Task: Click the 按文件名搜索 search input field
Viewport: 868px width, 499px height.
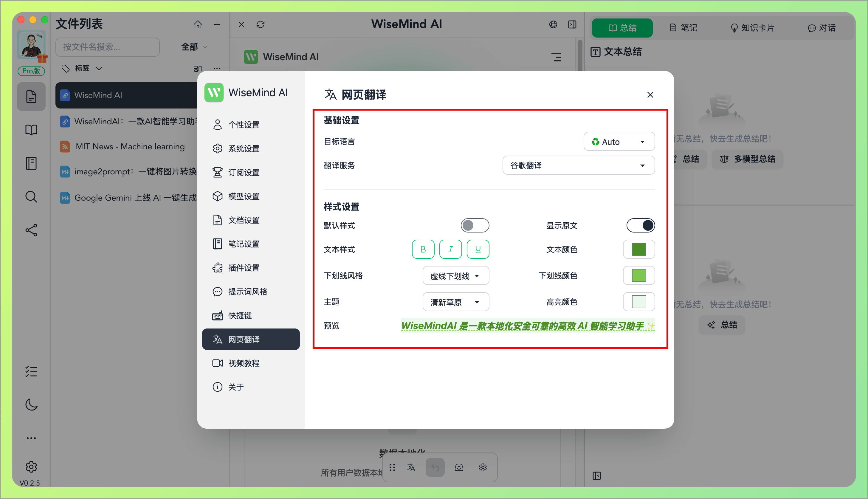Action: 107,47
